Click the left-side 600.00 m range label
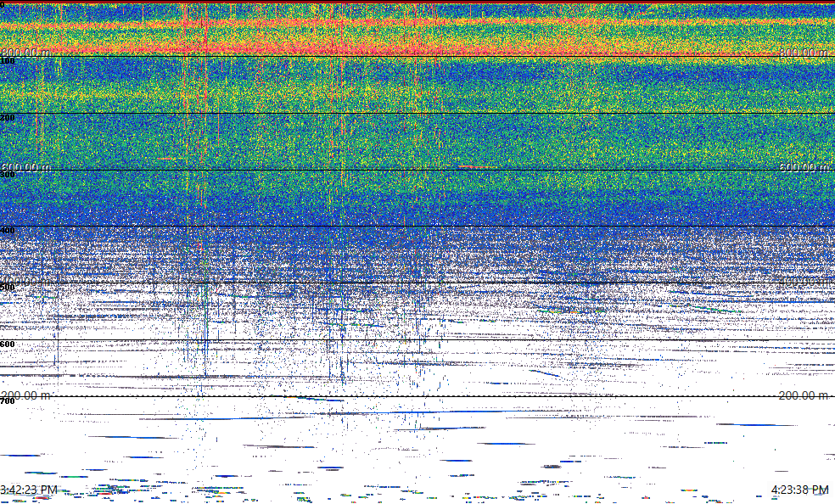The width and height of the screenshot is (835, 504). [25, 167]
